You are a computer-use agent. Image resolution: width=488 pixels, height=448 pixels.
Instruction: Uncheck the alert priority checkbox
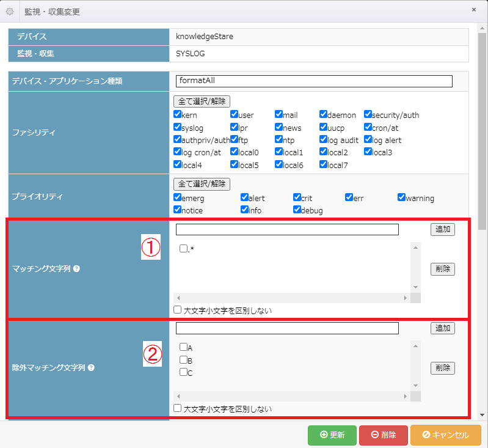[x=245, y=197]
